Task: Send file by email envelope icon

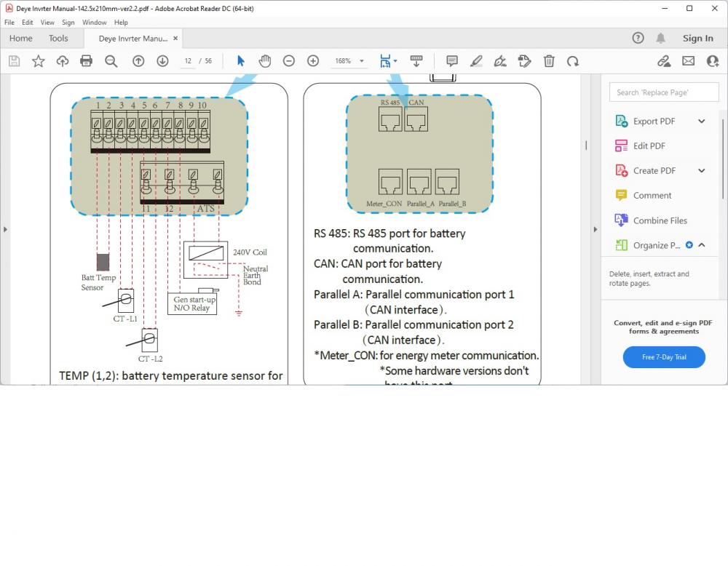Action: pyautogui.click(x=688, y=61)
